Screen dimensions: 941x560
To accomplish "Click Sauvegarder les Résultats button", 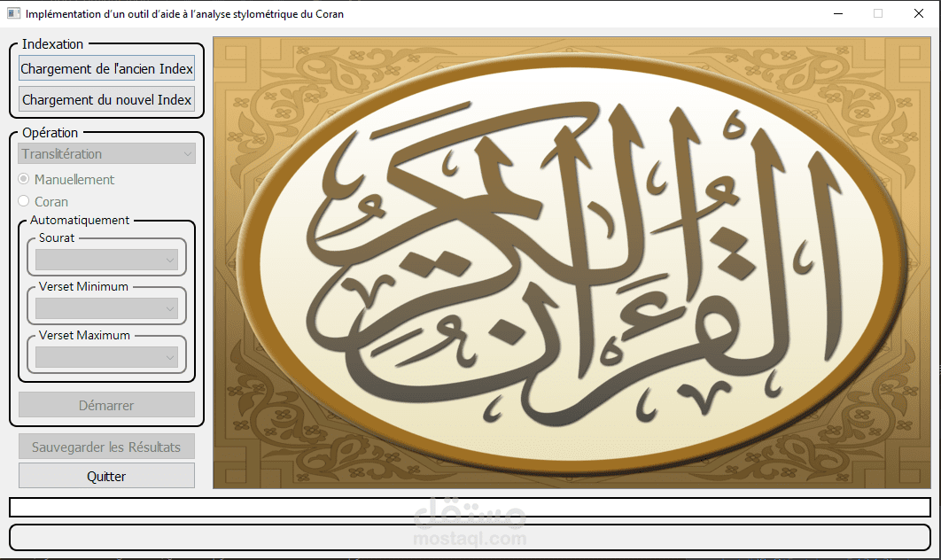I will 107,447.
